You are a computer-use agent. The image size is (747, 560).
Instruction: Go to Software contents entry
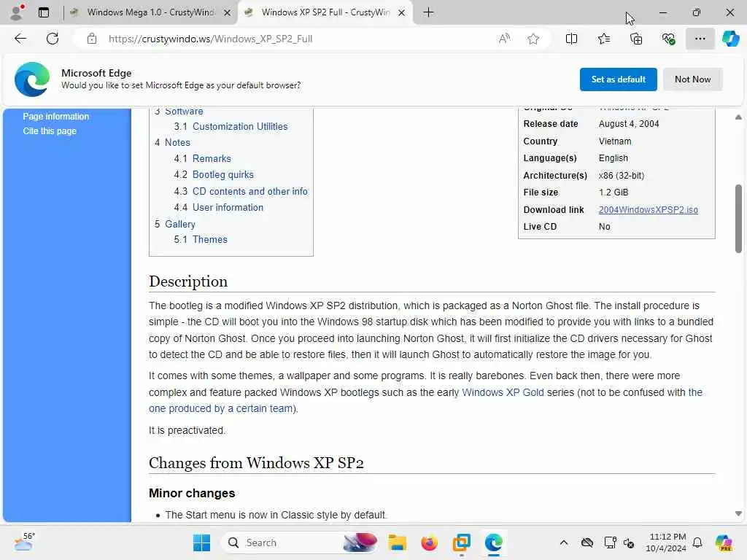tap(184, 111)
